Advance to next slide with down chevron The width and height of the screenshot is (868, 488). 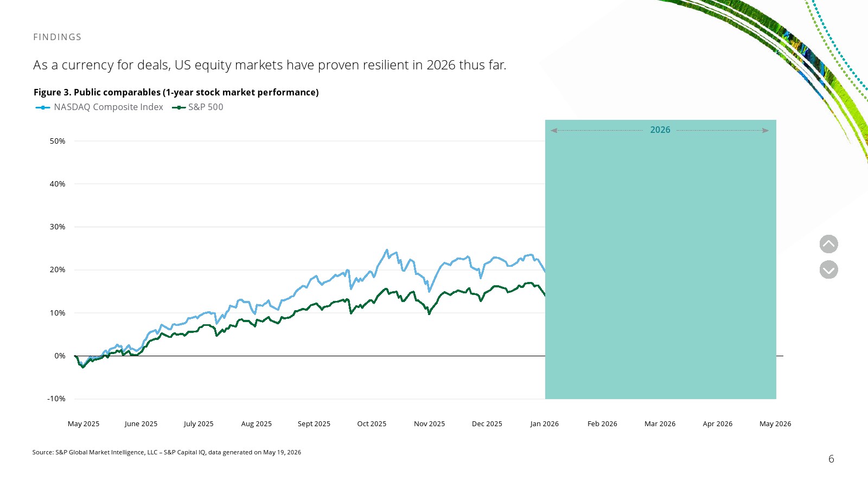click(x=828, y=269)
